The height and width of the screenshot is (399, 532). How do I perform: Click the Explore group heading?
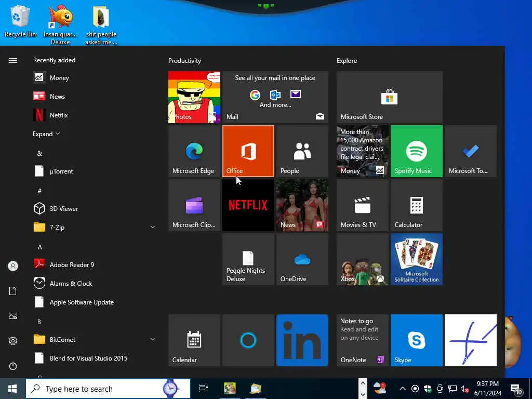coord(347,61)
